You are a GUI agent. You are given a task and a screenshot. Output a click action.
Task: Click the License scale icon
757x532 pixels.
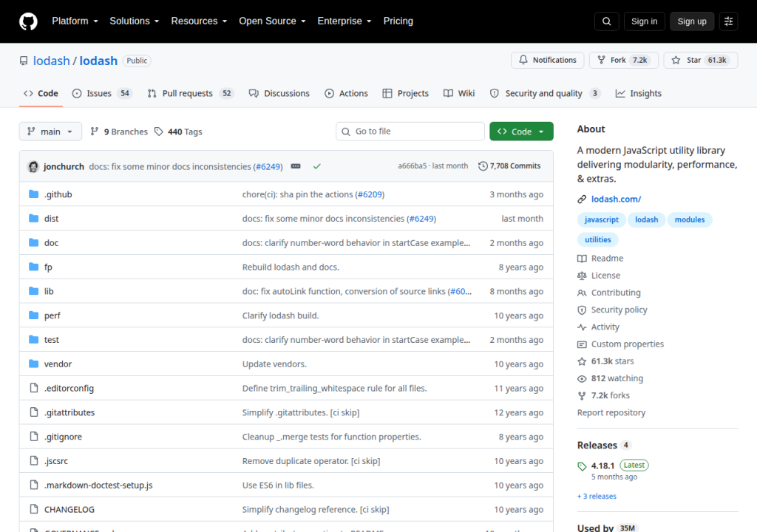tap(582, 276)
